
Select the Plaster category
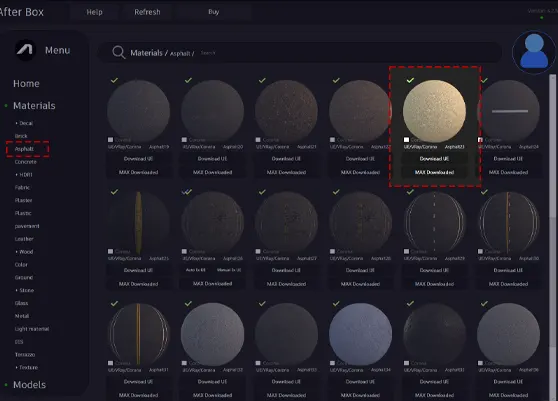(x=23, y=200)
